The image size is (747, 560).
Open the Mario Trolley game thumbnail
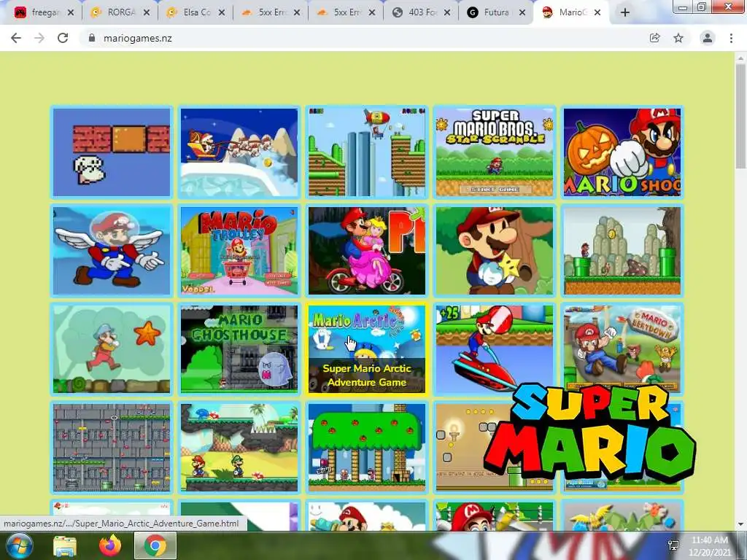(x=239, y=251)
